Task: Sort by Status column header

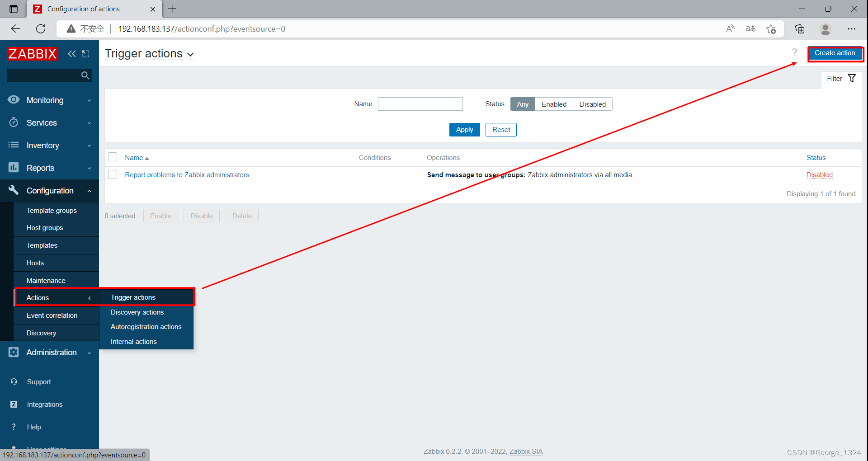Action: (816, 158)
